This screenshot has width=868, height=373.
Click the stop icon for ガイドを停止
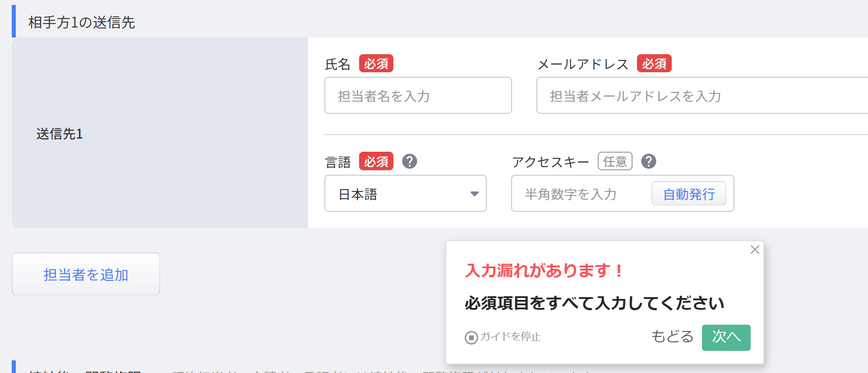(471, 337)
